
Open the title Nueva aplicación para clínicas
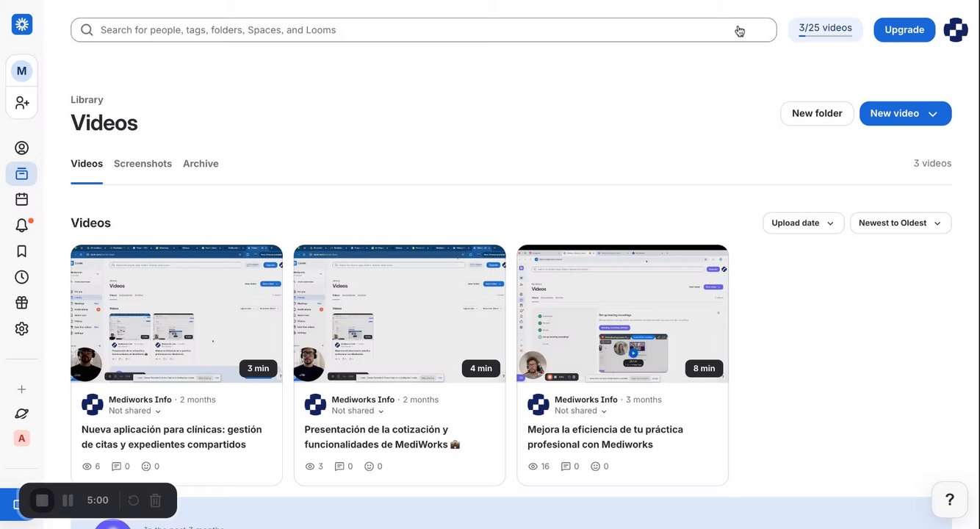[172, 437]
